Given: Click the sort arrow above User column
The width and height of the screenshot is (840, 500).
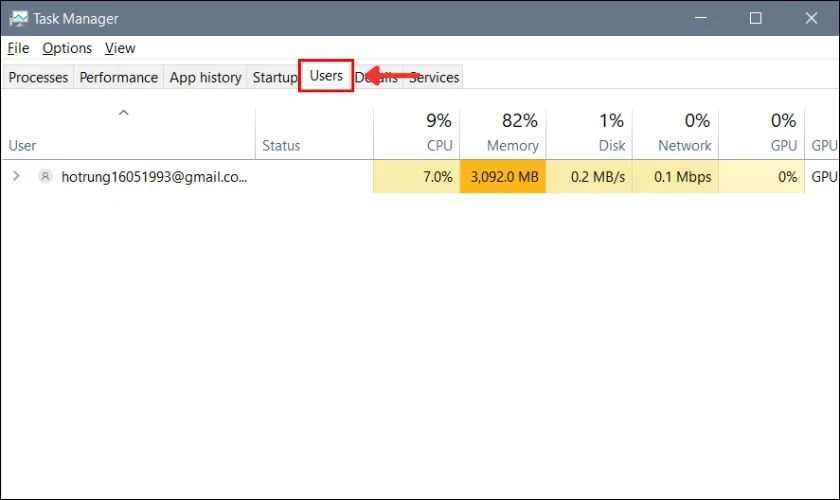Looking at the screenshot, I should click(124, 113).
